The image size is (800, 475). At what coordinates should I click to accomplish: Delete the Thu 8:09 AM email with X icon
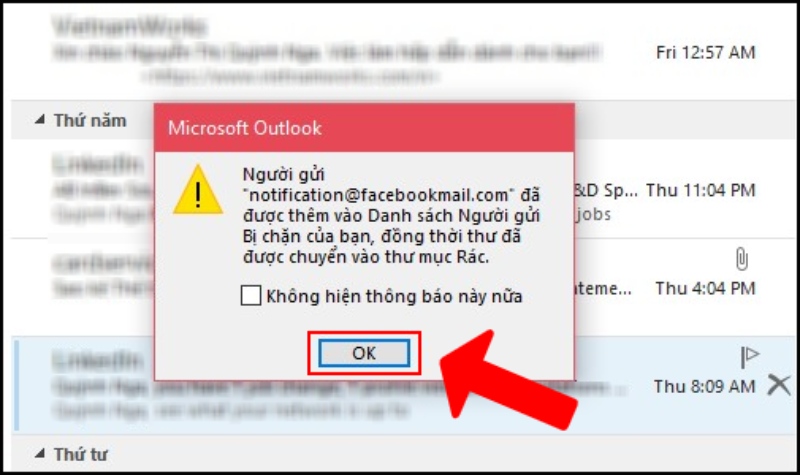tap(779, 385)
